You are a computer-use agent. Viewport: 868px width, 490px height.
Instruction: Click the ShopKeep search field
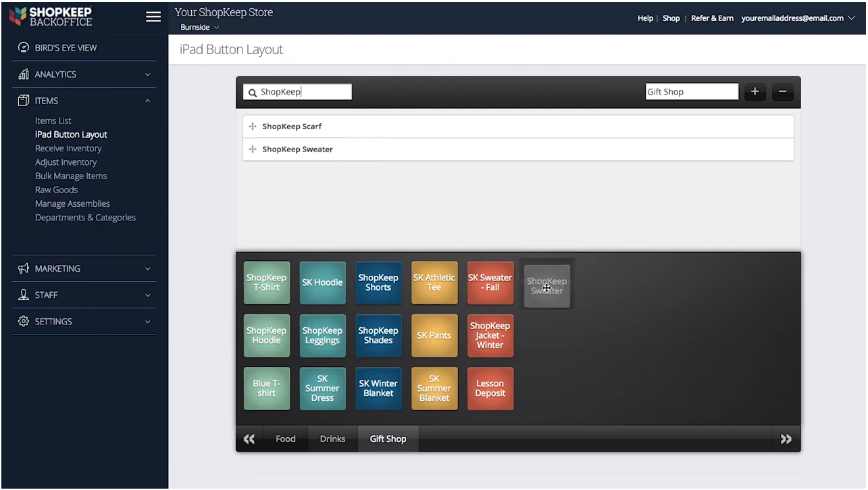(x=298, y=92)
